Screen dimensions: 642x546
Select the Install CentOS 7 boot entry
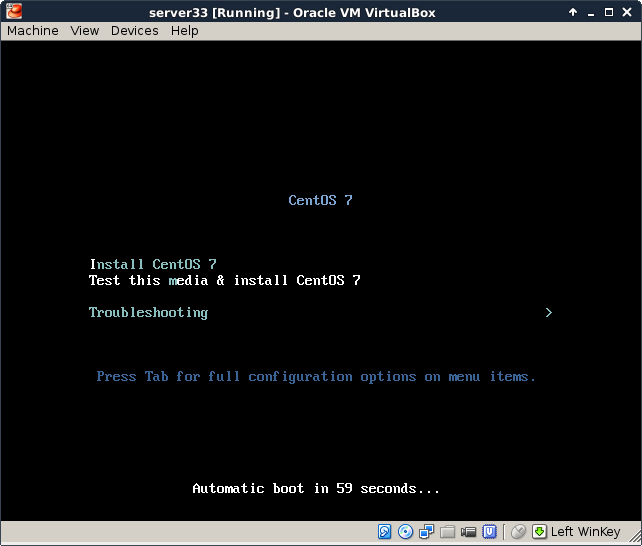click(x=153, y=264)
